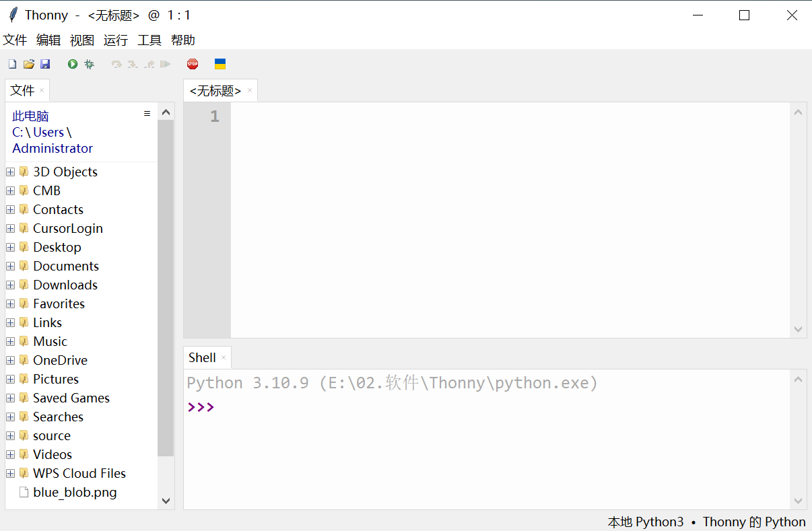The image size is (812, 531).
Task: Close the Shell tab
Action: [224, 357]
